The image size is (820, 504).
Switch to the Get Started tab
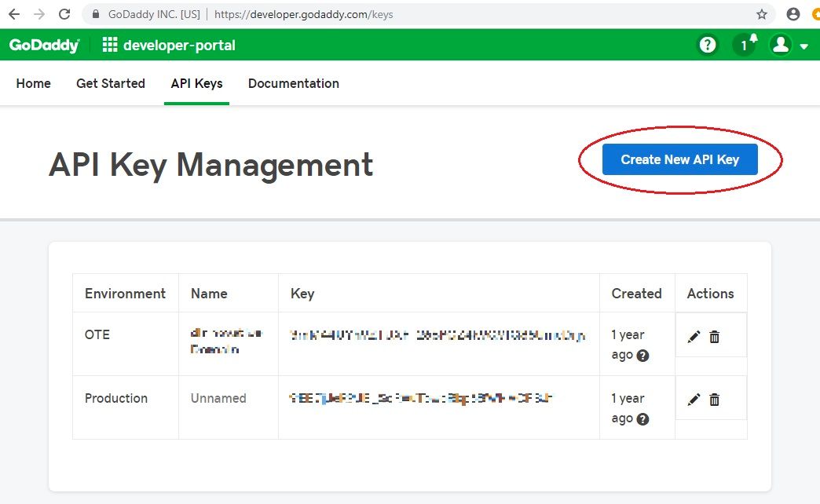(x=110, y=83)
